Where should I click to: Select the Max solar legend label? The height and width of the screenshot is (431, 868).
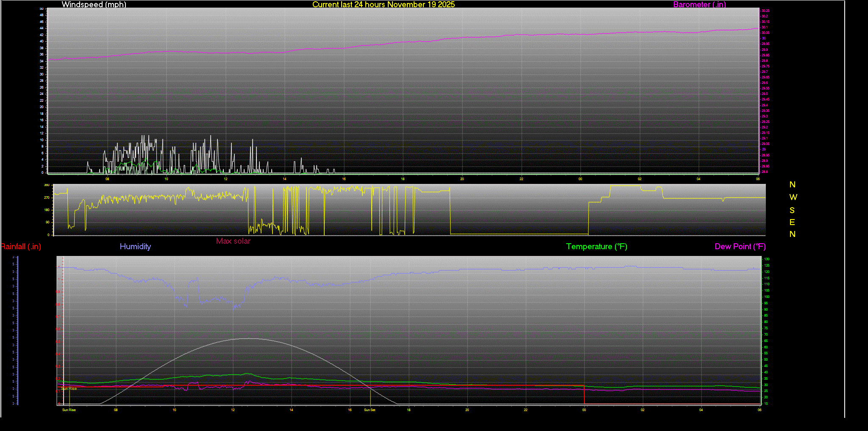233,241
